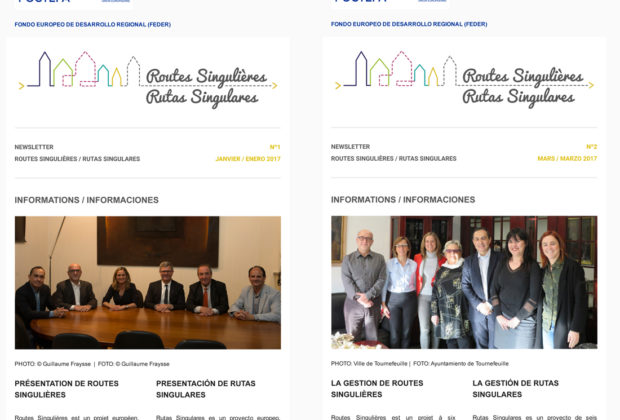Image resolution: width=620 pixels, height=420 pixels.
Task: Open the group photo in newsletter N°2
Action: coord(464,282)
